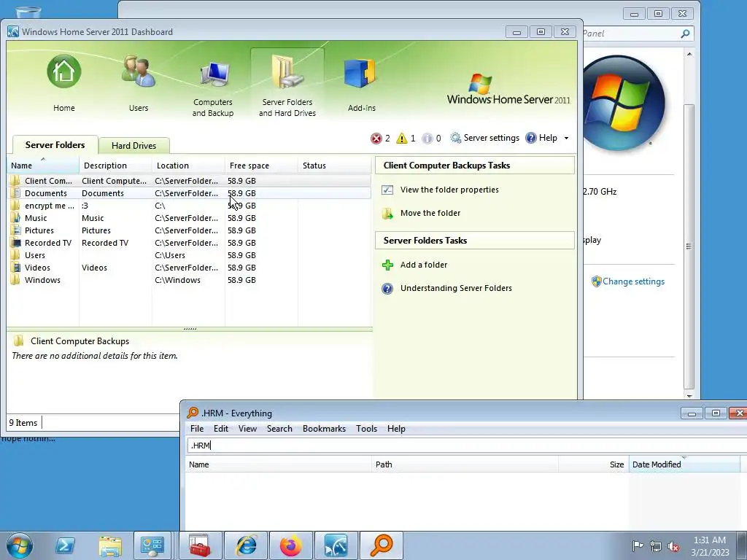Screen dimensions: 747x560
Task: Switch to the Dashboard taskbar icon
Action: [x=336, y=545]
